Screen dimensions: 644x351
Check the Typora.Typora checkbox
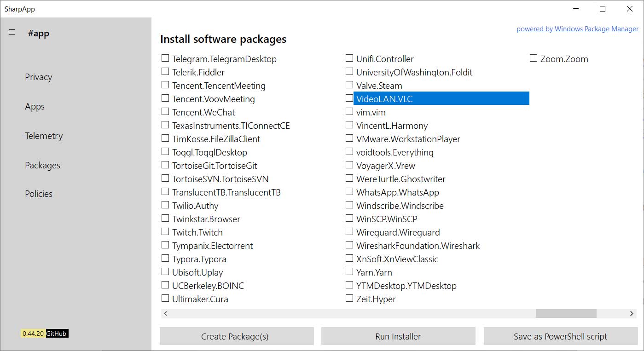coord(165,258)
